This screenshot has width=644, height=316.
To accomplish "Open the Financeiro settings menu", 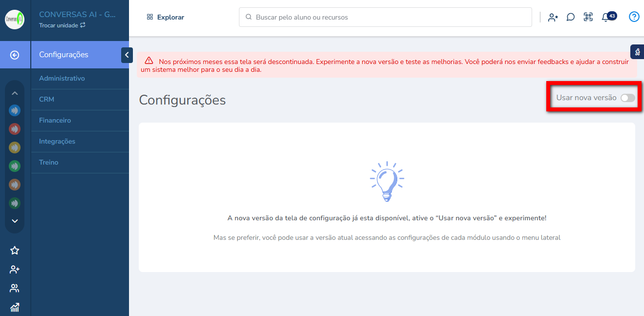I will click(55, 120).
